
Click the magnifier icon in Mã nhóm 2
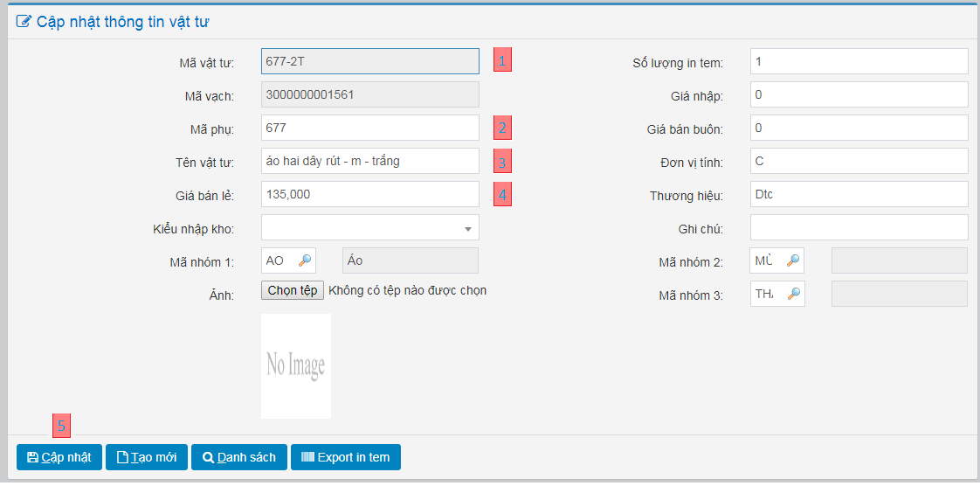793,260
